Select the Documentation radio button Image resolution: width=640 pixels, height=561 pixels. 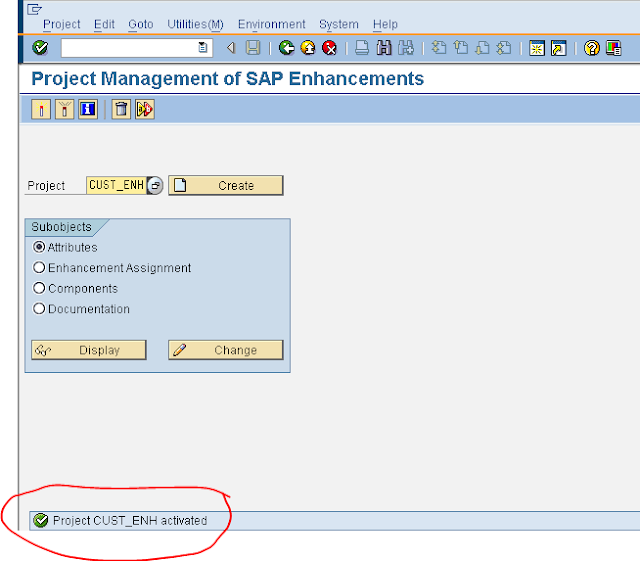tap(39, 309)
